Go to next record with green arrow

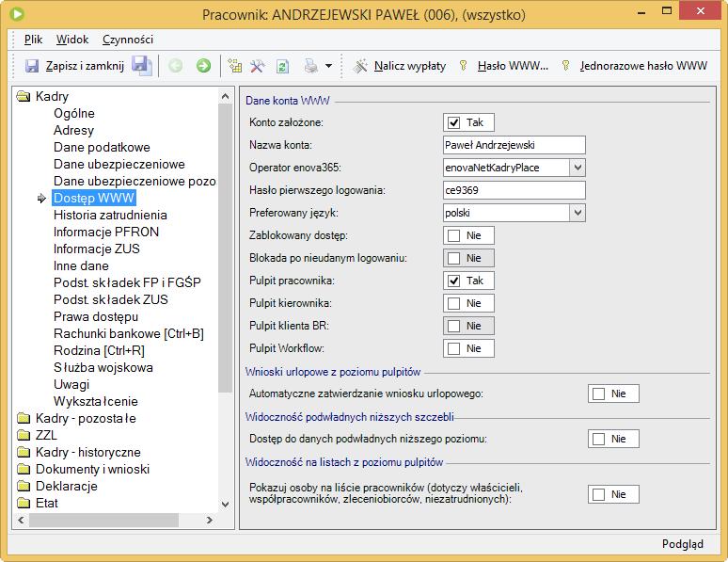click(203, 66)
